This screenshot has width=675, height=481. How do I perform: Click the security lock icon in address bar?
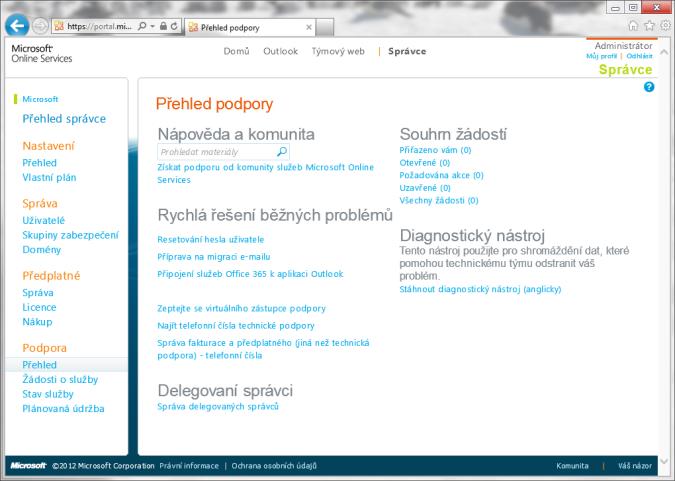[x=163, y=26]
